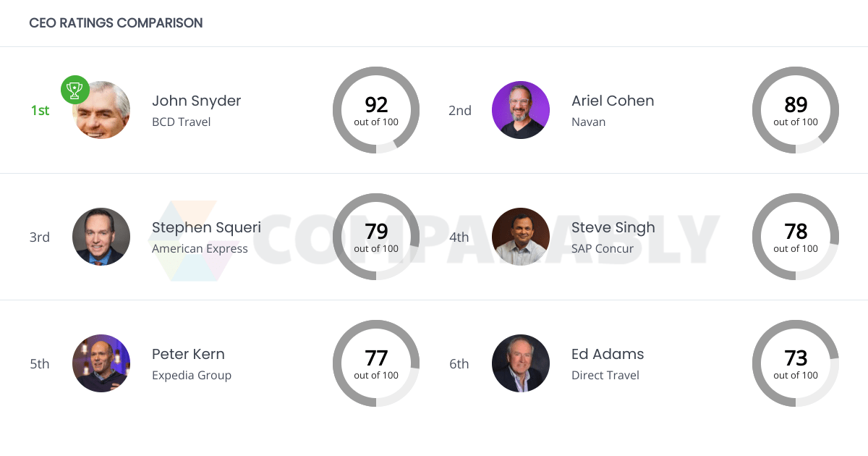Open the John Snyder name link
The width and height of the screenshot is (868, 456).
(196, 101)
